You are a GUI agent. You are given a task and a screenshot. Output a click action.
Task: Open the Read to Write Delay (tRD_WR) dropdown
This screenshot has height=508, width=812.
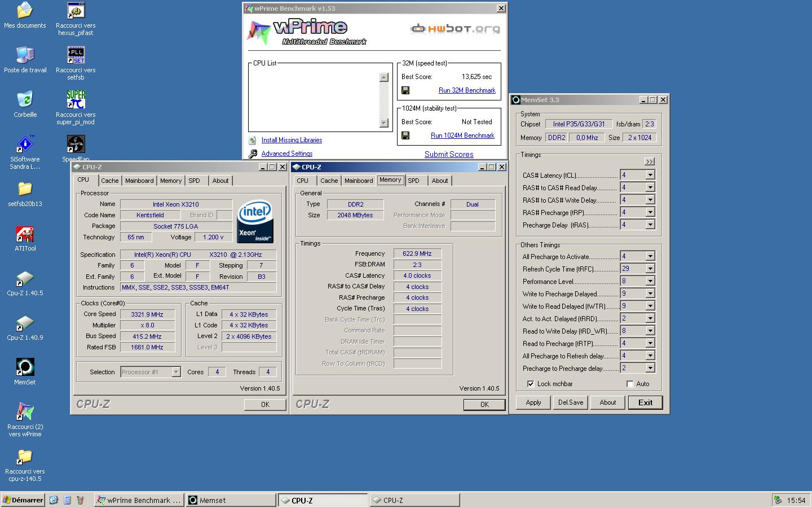(x=650, y=331)
